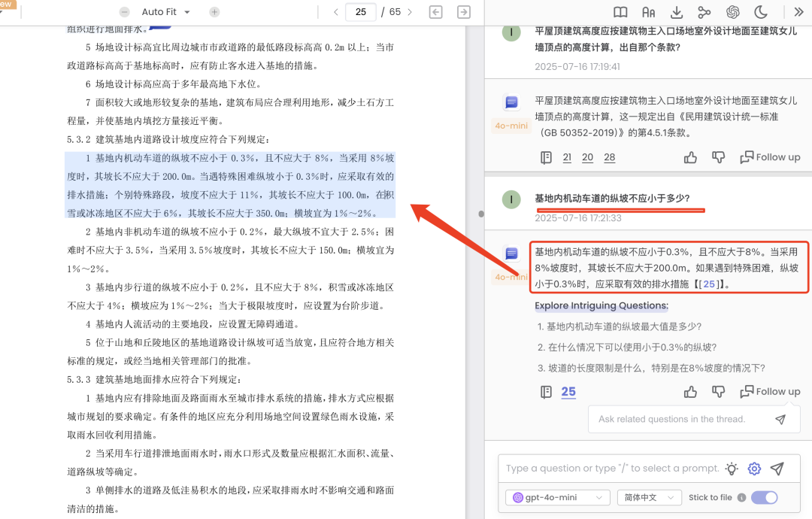This screenshot has width=812, height=519.
Task: Click the timestamp 2025-07-16 17:21:33
Action: pyautogui.click(x=578, y=218)
